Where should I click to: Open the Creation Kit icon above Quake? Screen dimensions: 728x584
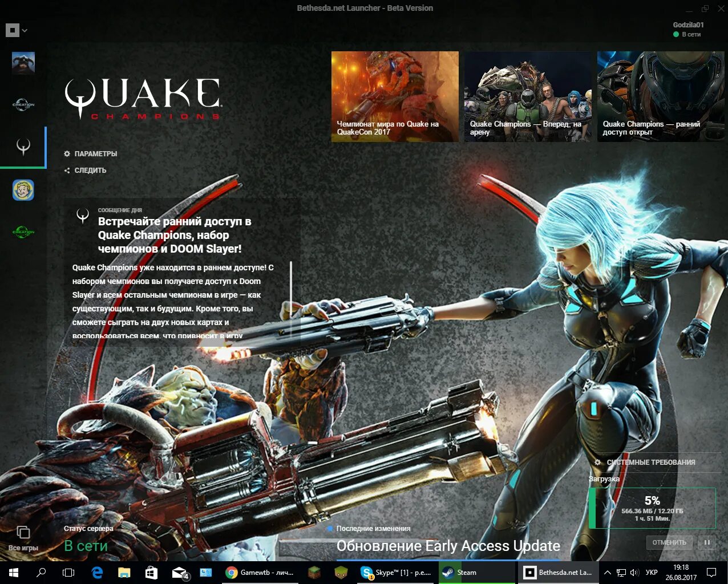[x=23, y=105]
